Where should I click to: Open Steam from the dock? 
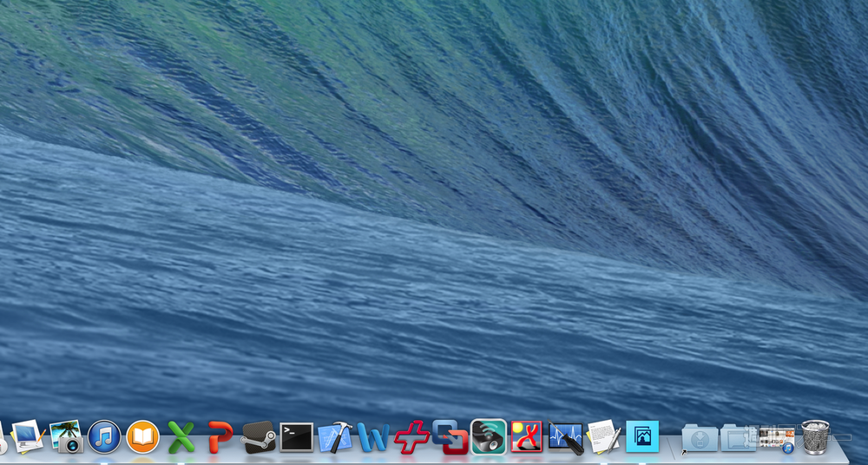pos(258,436)
